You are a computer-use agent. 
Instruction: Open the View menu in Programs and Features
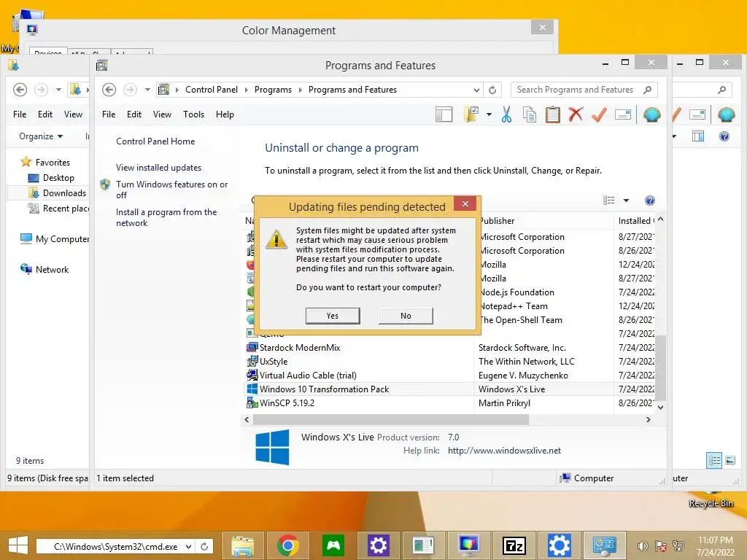[x=162, y=114]
